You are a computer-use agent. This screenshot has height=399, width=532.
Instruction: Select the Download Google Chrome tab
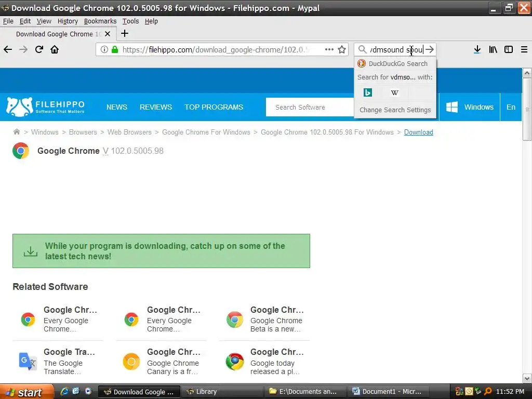coord(58,34)
